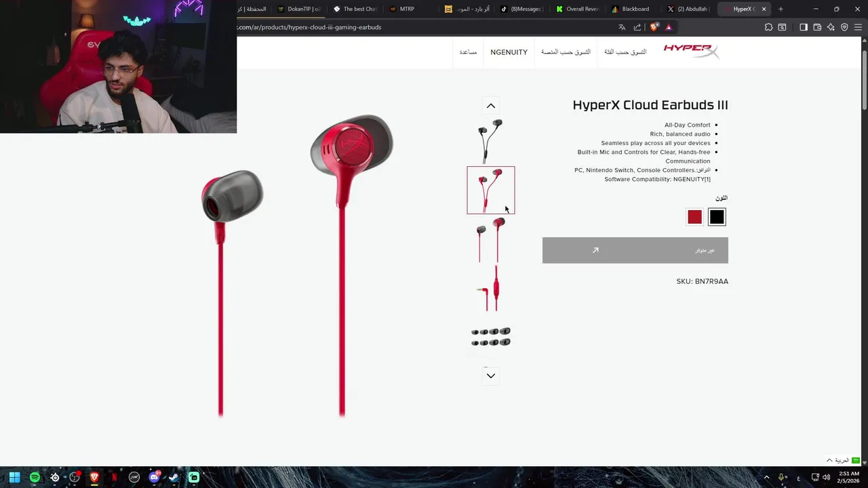Image resolution: width=868 pixels, height=488 pixels.
Task: Switch to the MTRP tab
Action: coord(410,9)
